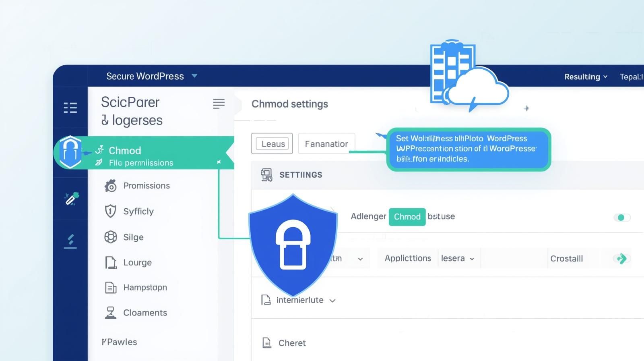Click the lifebuoy icon next to Silge
Viewport: 644px width, 361px height.
click(x=110, y=237)
